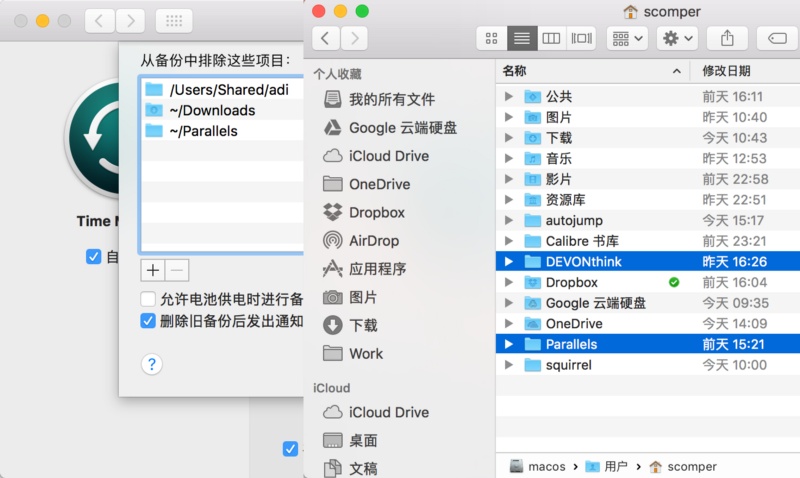The height and width of the screenshot is (478, 800).
Task: Expand the 公共 folder
Action: (509, 96)
